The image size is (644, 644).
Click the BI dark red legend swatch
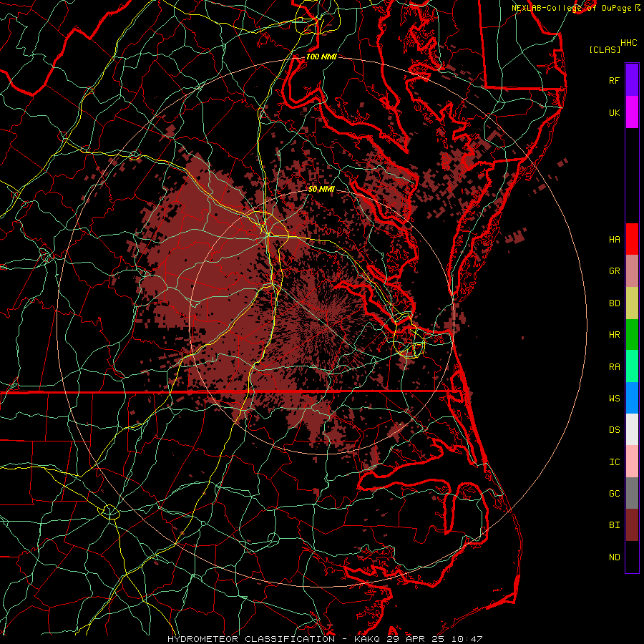(x=632, y=525)
